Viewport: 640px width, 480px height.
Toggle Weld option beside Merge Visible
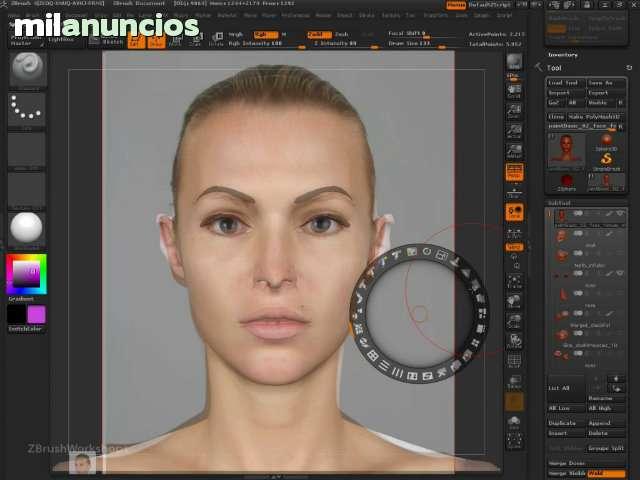[607, 473]
